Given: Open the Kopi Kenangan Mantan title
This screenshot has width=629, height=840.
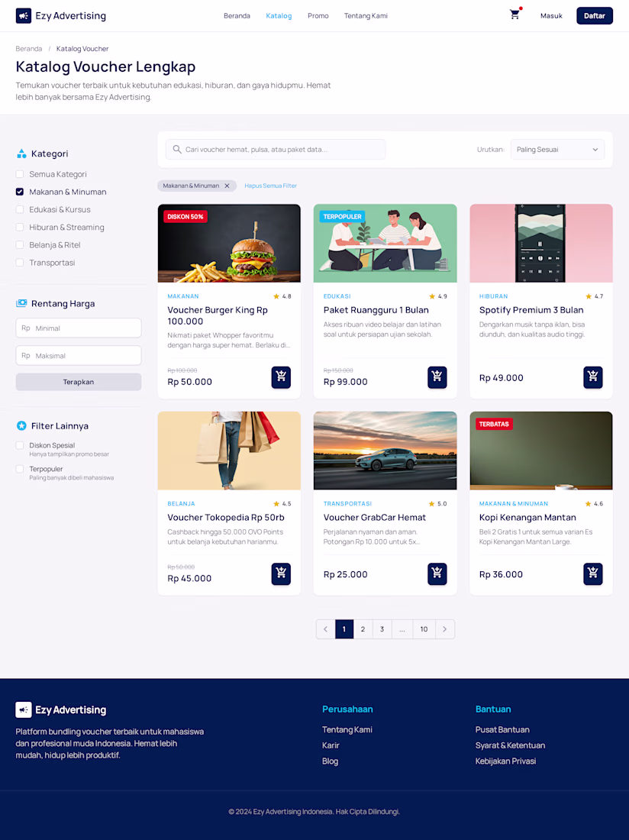Looking at the screenshot, I should coord(527,518).
